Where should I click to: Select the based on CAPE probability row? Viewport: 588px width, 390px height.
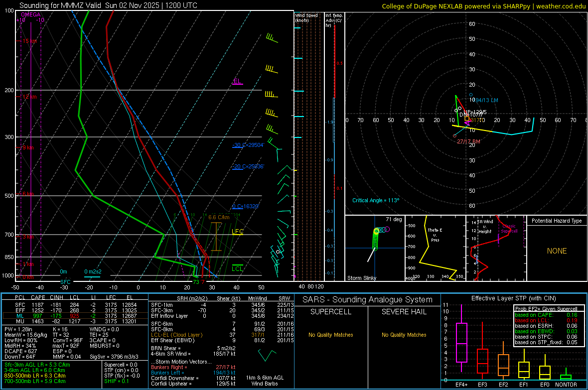coord(546,315)
